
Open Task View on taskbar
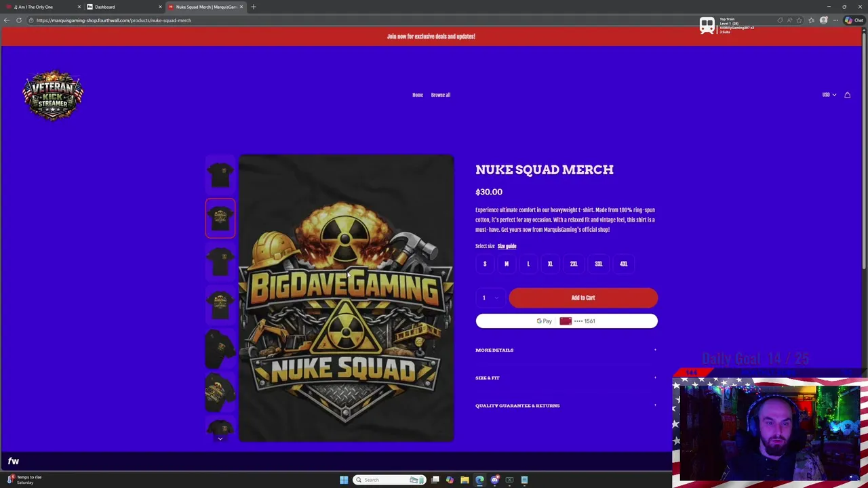pos(435,480)
